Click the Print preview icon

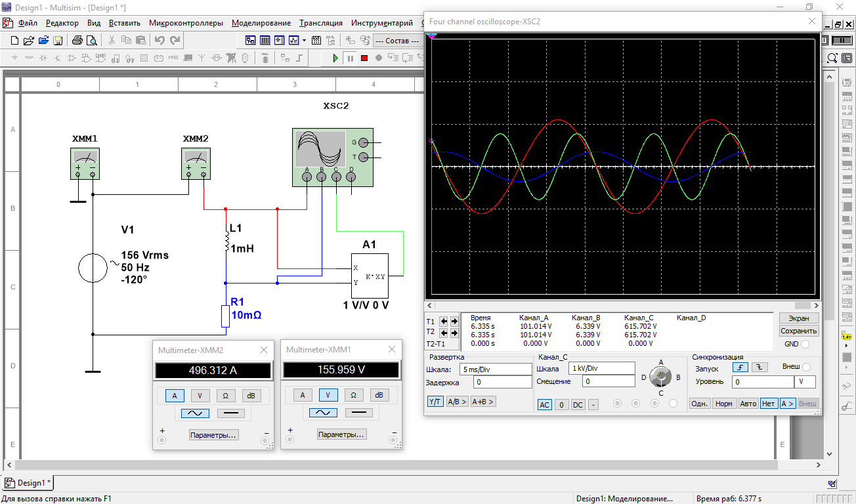tap(92, 41)
